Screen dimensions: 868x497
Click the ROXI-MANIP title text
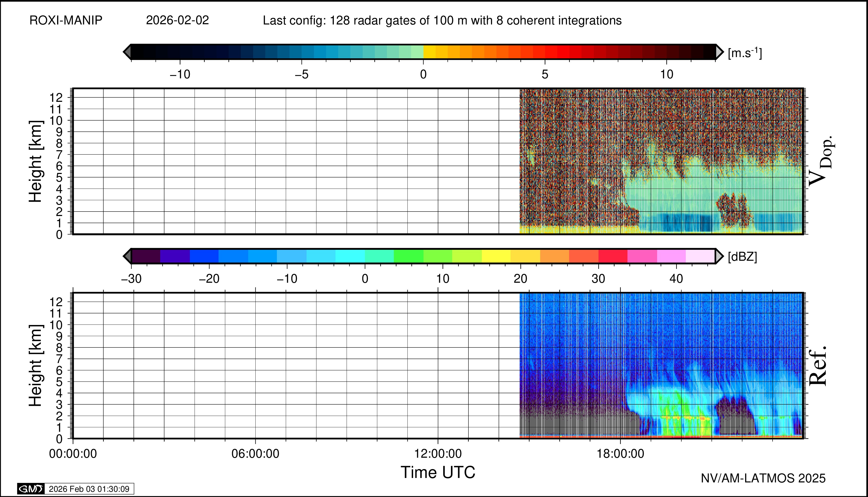pos(66,21)
